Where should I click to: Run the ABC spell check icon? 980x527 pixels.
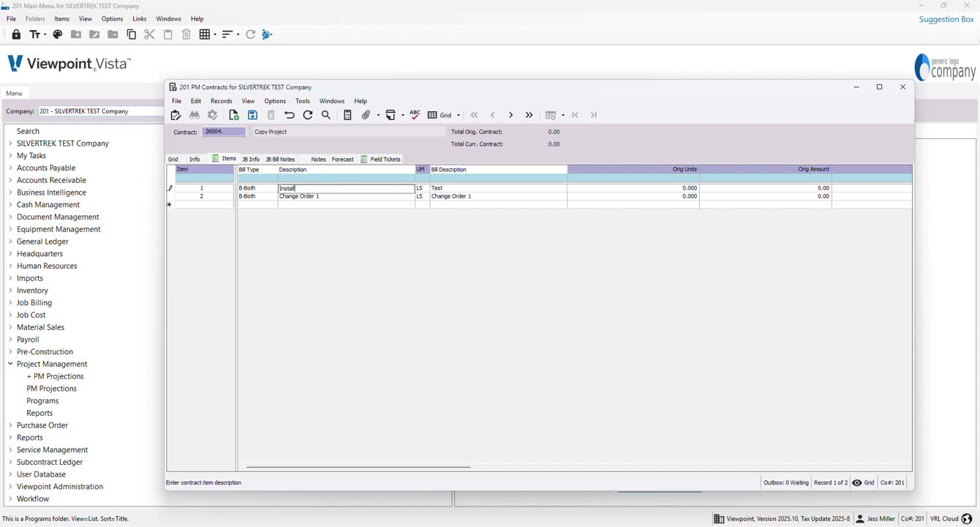point(415,114)
